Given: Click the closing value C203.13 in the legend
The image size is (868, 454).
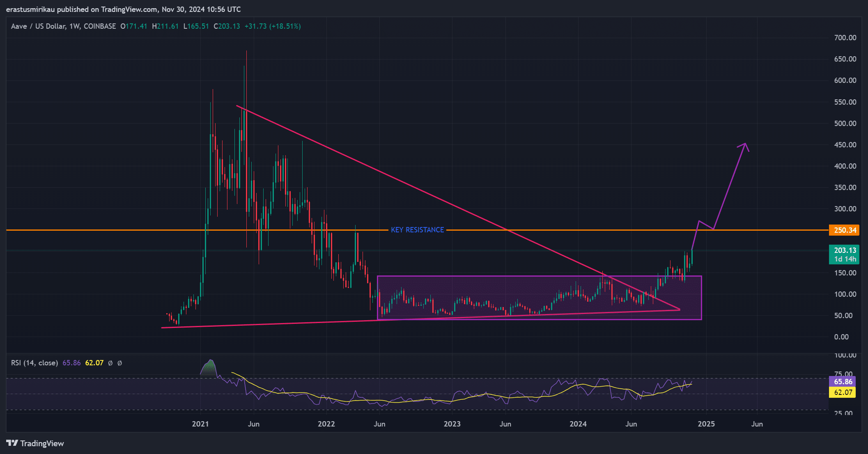Looking at the screenshot, I should click(x=227, y=26).
